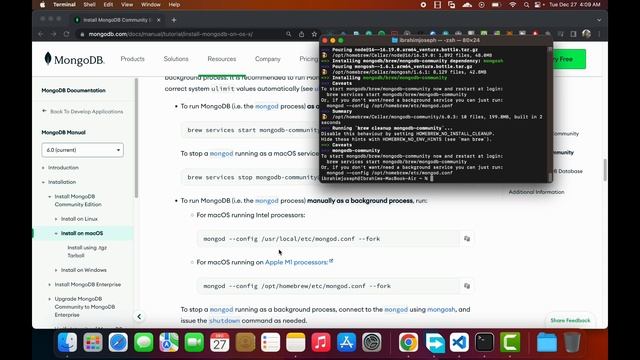Open Music from the Dock
The width and height of the screenshot is (640, 360).
(321, 342)
